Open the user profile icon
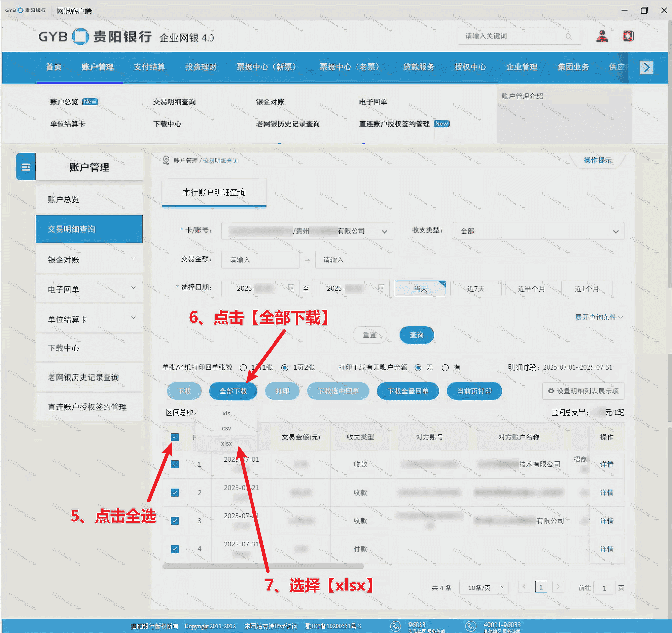672x633 pixels. point(602,36)
